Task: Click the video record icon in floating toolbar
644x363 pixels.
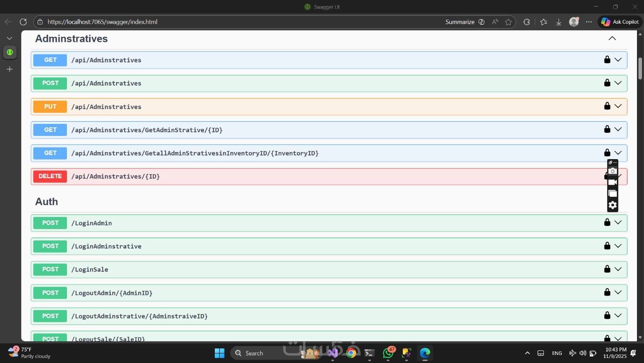Action: click(x=612, y=182)
